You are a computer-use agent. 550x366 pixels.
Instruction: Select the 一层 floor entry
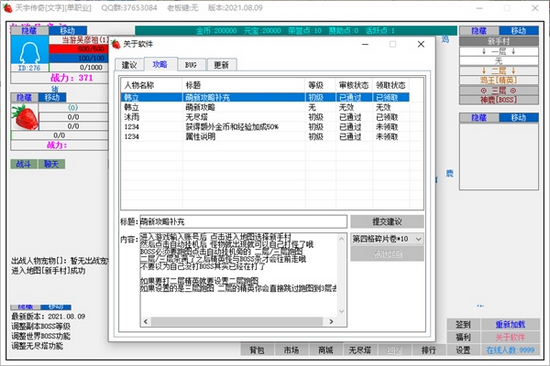pos(499,52)
